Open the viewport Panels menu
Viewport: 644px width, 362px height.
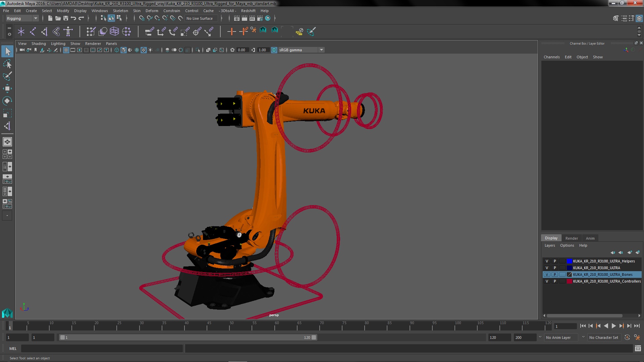111,44
